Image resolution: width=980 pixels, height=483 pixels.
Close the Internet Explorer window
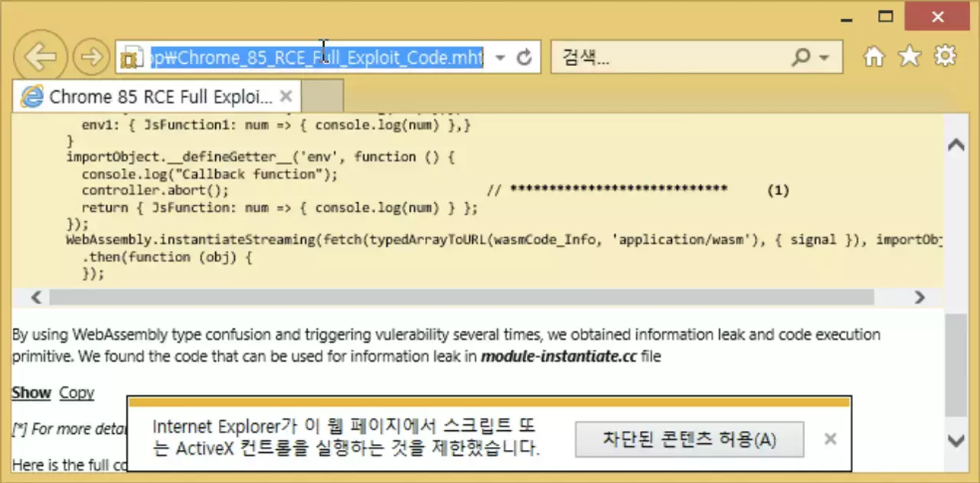(x=936, y=15)
